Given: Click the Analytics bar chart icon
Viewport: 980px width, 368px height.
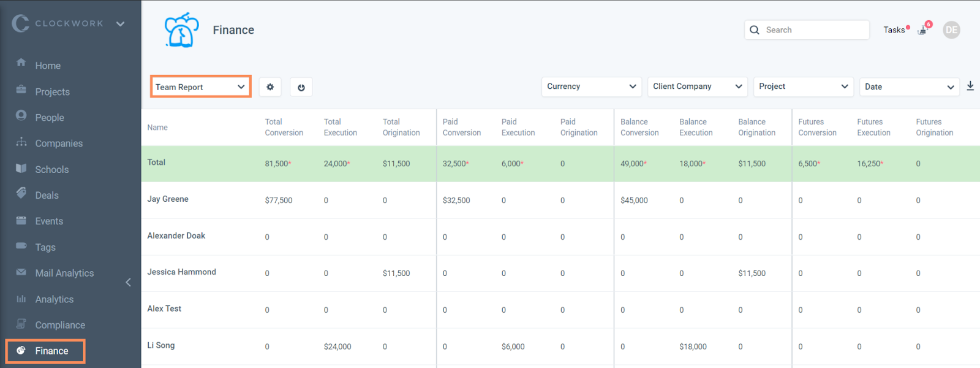Looking at the screenshot, I should tap(21, 299).
